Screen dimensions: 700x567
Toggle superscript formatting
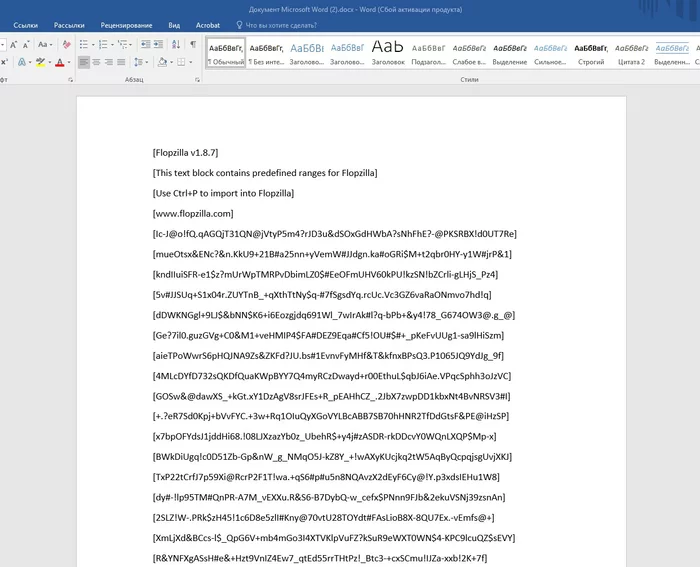point(4,62)
